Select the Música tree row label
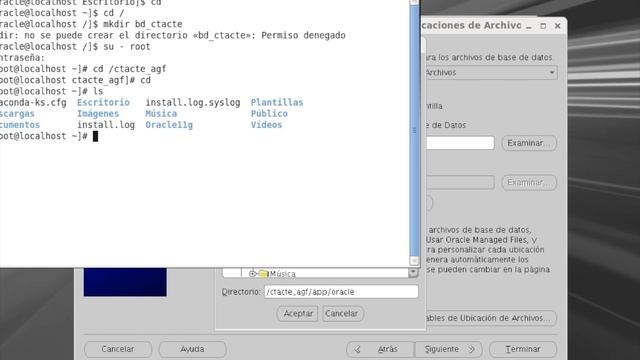 pos(282,274)
